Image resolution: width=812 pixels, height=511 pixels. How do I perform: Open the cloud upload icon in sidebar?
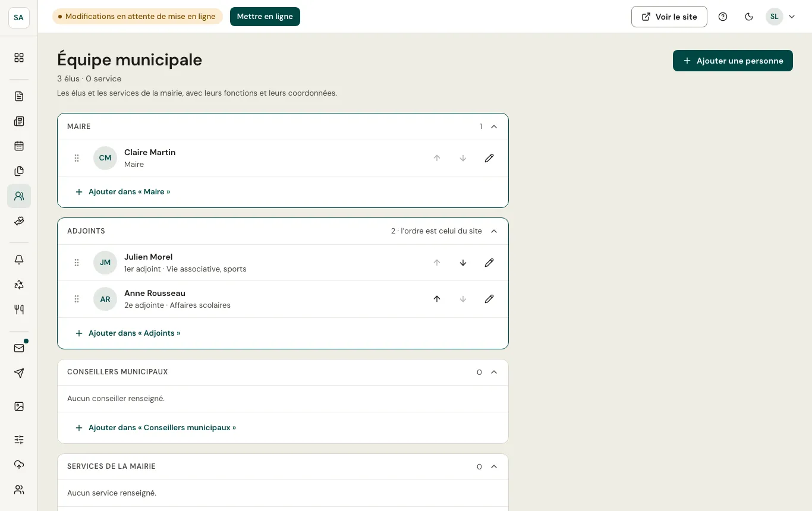pyautogui.click(x=19, y=465)
